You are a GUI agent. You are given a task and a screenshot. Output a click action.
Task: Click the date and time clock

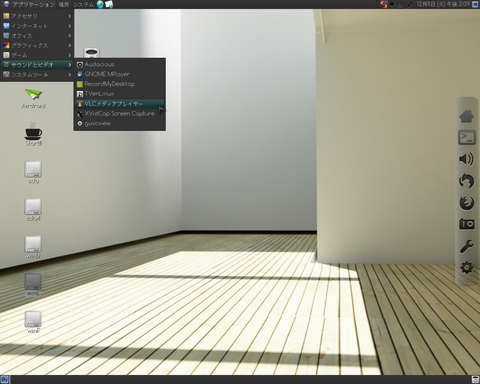pos(443,4)
